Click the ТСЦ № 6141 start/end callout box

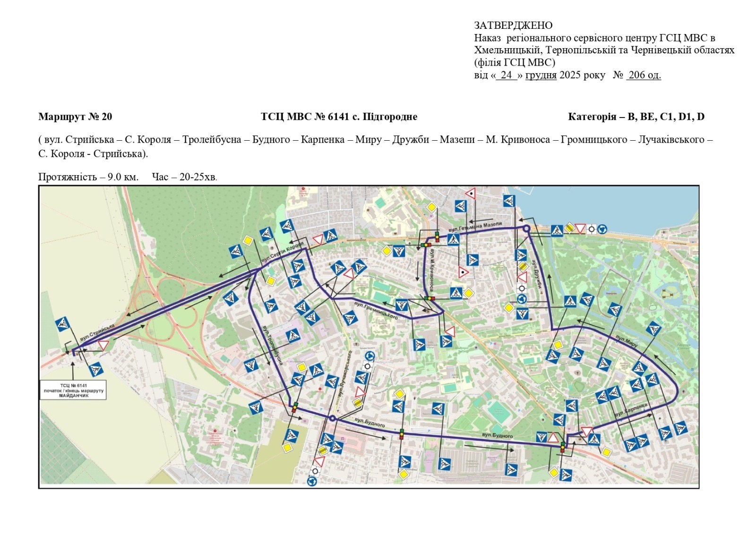(73, 390)
